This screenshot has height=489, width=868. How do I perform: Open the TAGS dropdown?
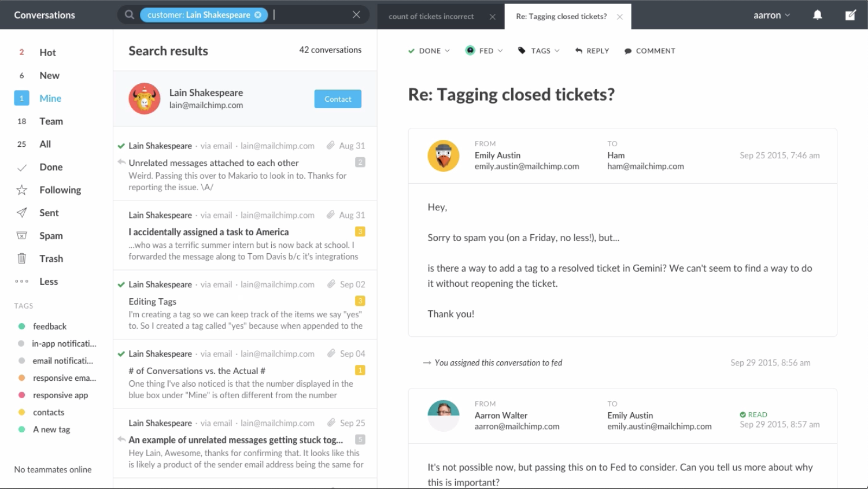(x=538, y=51)
